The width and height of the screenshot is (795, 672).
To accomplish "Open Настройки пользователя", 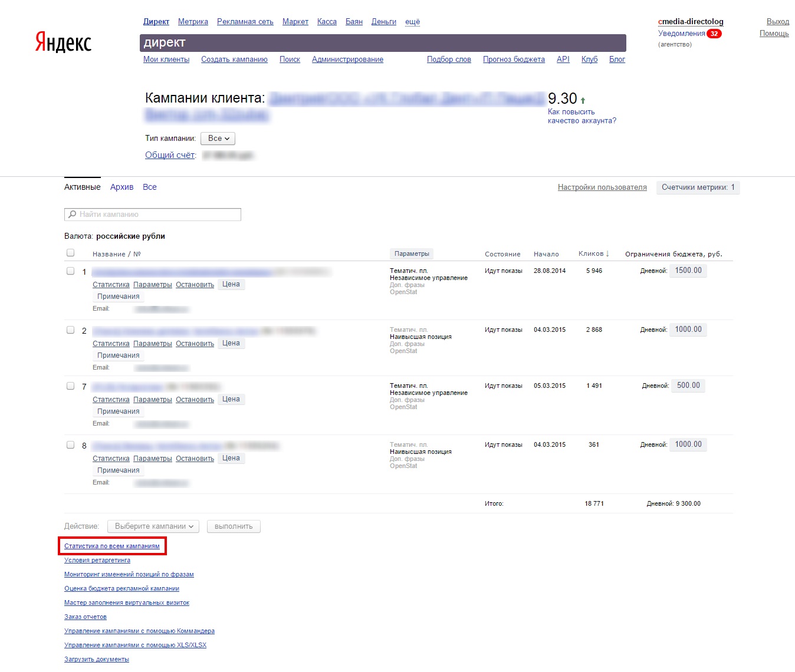I will [602, 187].
